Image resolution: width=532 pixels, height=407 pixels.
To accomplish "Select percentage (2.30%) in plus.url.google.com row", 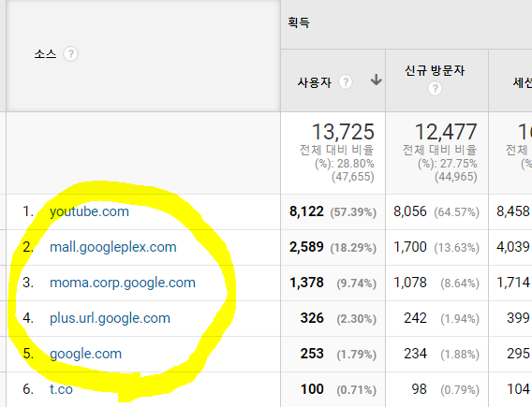I will tap(357, 319).
